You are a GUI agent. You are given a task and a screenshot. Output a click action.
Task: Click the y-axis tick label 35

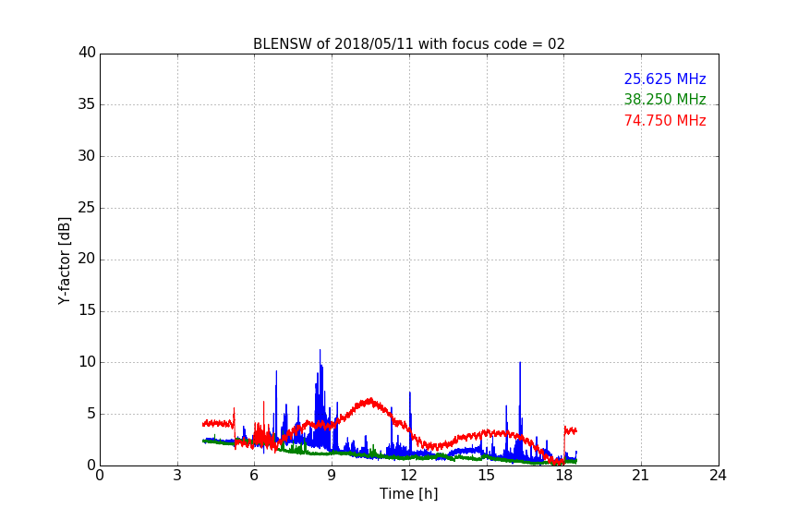coord(87,104)
